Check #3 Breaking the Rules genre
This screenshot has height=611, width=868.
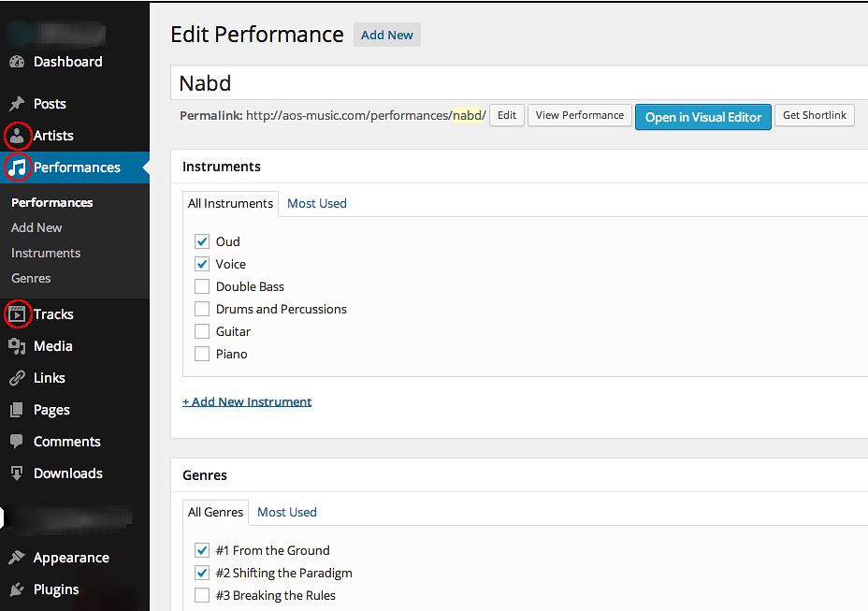click(202, 595)
